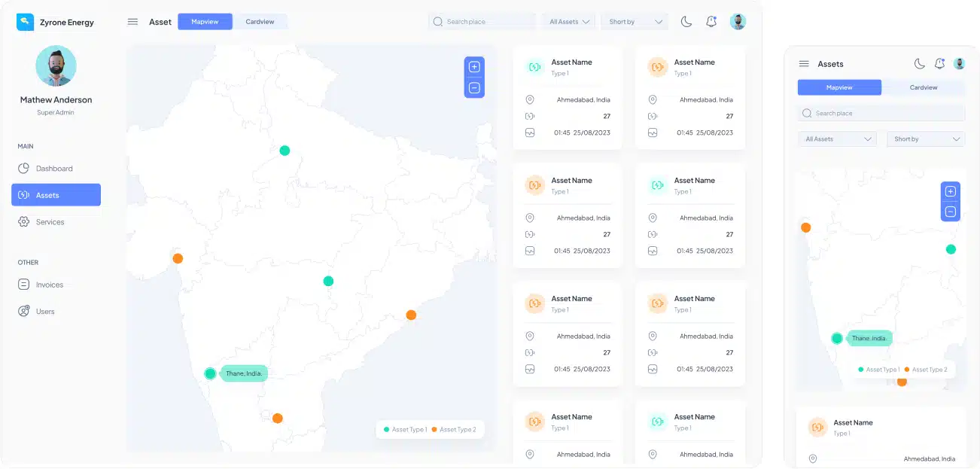980x469 pixels.
Task: Click green Asset Type 1 legend dot on desktop map
Action: (387, 430)
